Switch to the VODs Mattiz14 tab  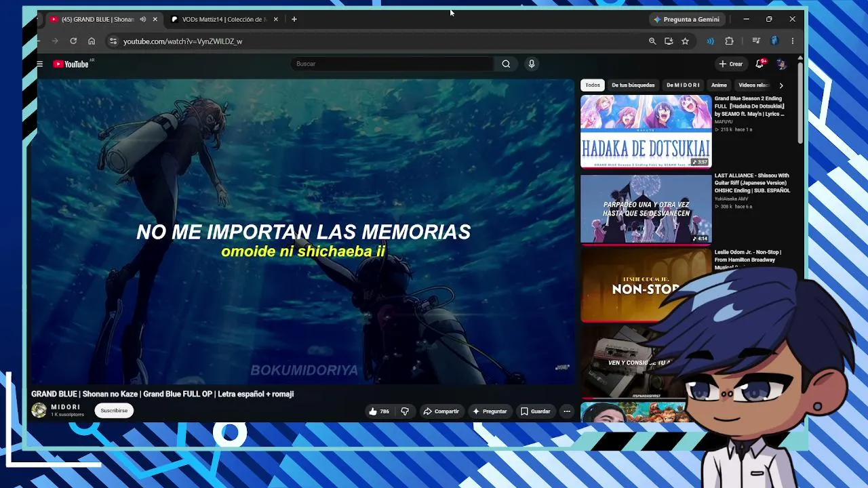click(224, 19)
